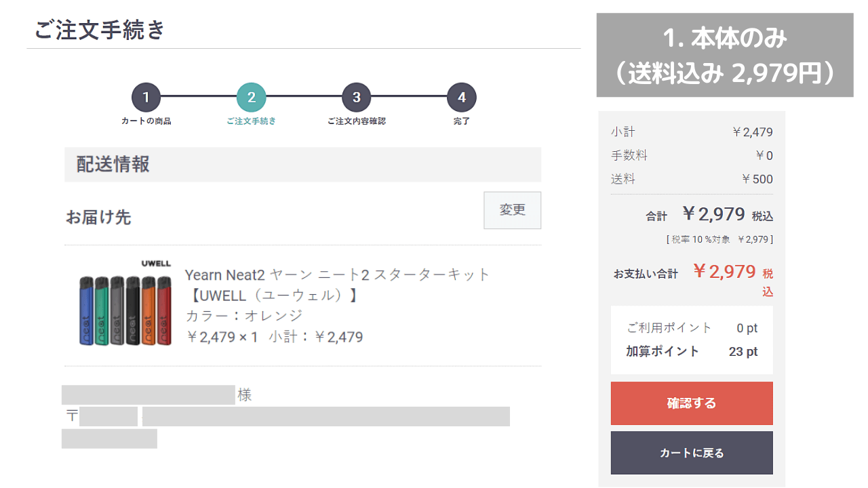Click the カラー：オレンジ color text
868x488 pixels.
[x=244, y=316]
